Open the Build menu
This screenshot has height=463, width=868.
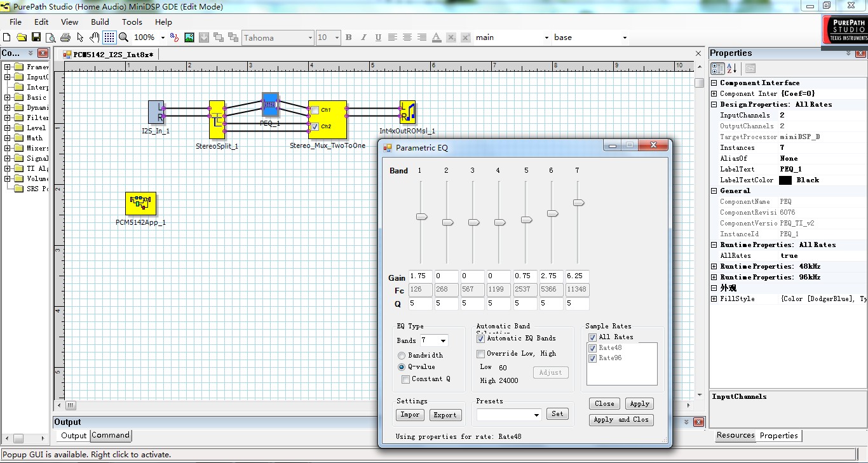click(x=100, y=22)
